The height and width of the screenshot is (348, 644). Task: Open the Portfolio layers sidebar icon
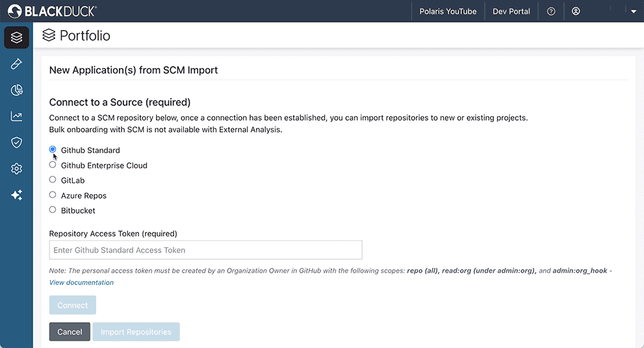pos(16,38)
